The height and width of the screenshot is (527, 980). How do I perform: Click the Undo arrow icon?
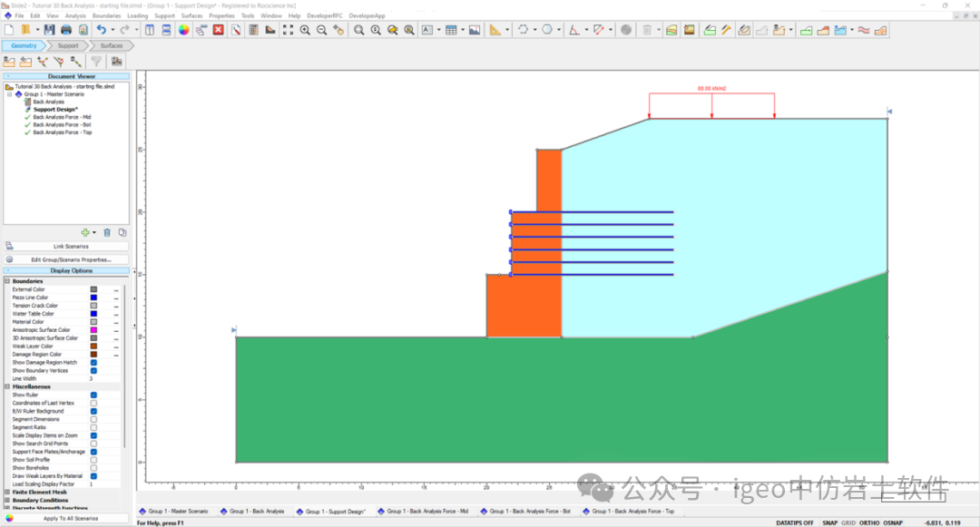[x=101, y=30]
